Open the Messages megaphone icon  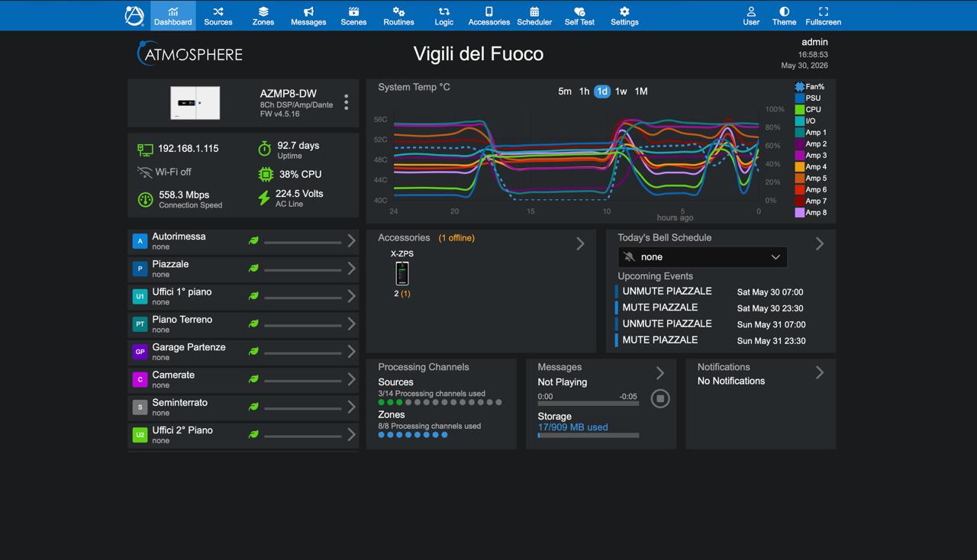[308, 11]
